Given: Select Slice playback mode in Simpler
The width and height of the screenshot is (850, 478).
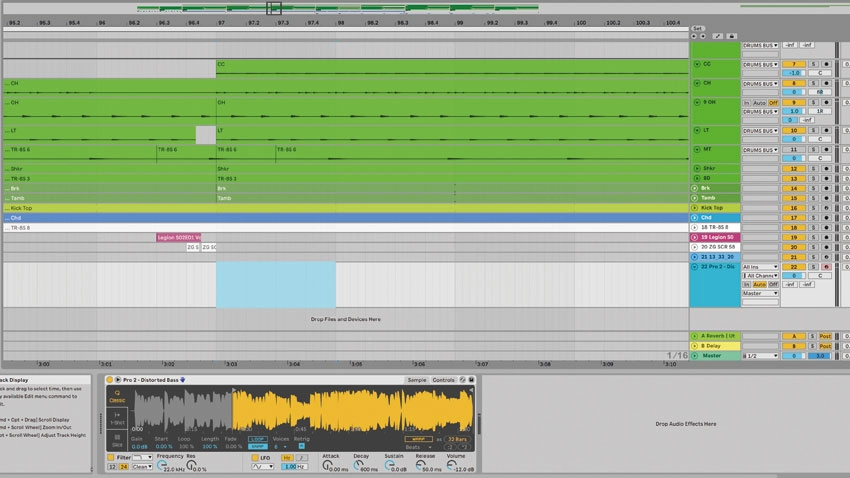Looking at the screenshot, I should [117, 440].
